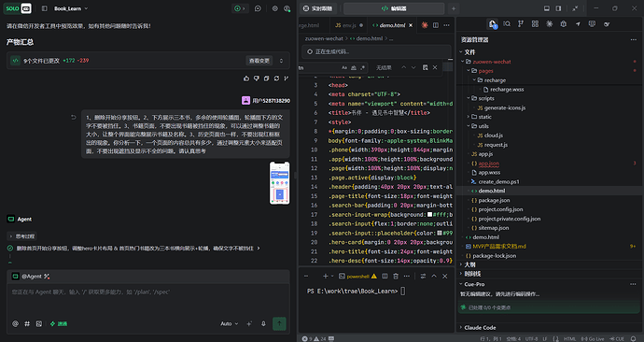Click the search icon in sidebar toolbar
Screen dimensions: 644x342
point(507,24)
